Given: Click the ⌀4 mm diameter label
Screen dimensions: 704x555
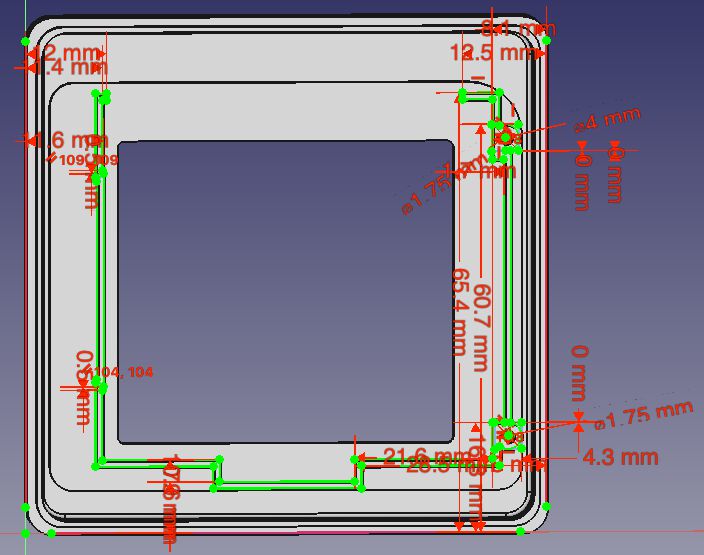Looking at the screenshot, I should 607,119.
